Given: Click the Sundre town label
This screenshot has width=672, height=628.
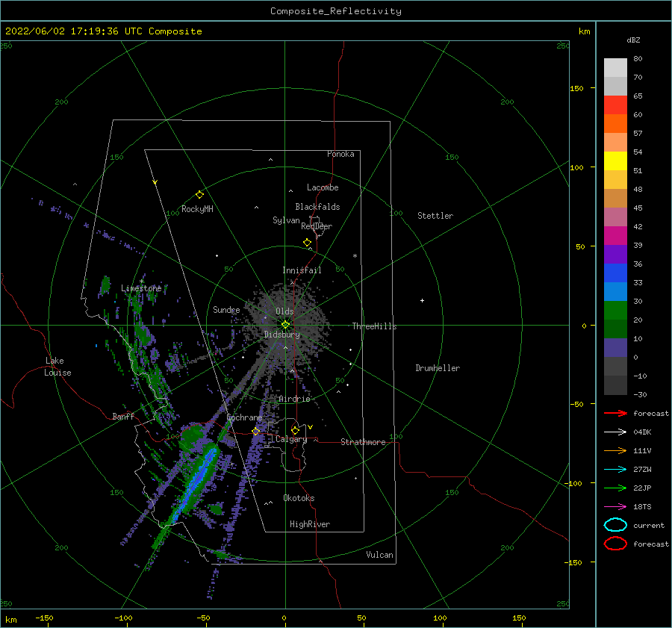Looking at the screenshot, I should tap(226, 309).
